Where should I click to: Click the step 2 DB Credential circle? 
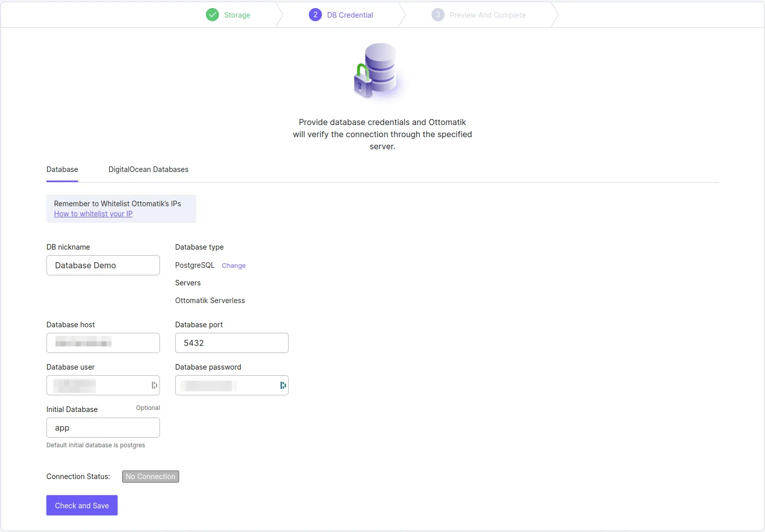(x=315, y=15)
